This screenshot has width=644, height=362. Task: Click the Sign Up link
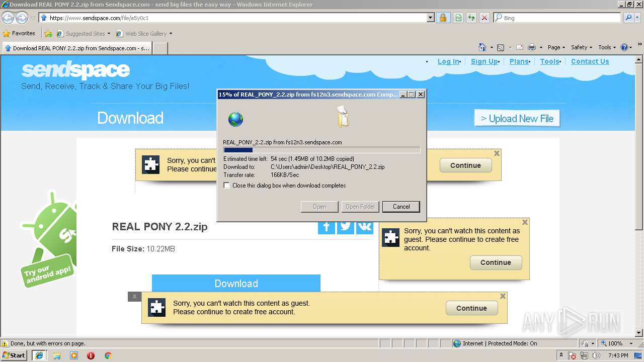coord(484,61)
